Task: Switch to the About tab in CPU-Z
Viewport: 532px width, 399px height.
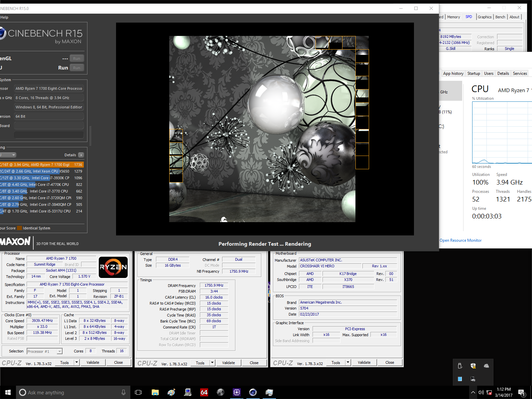Action: (514, 17)
